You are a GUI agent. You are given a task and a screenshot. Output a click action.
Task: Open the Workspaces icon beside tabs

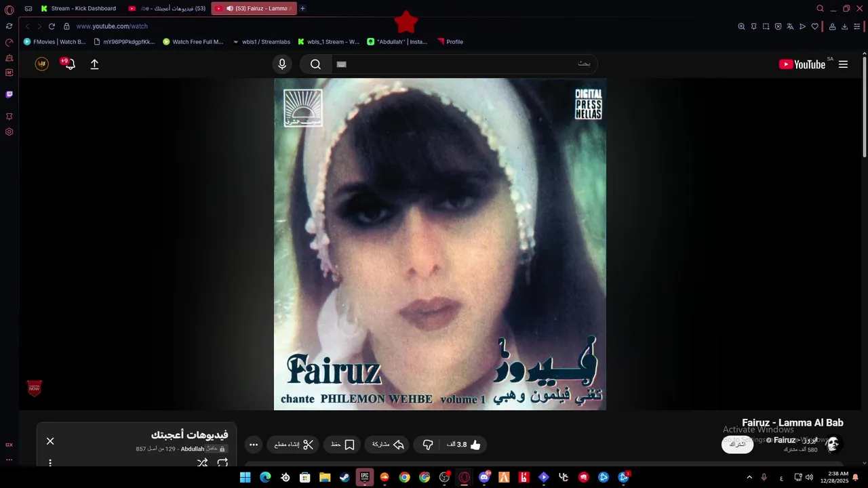[28, 9]
